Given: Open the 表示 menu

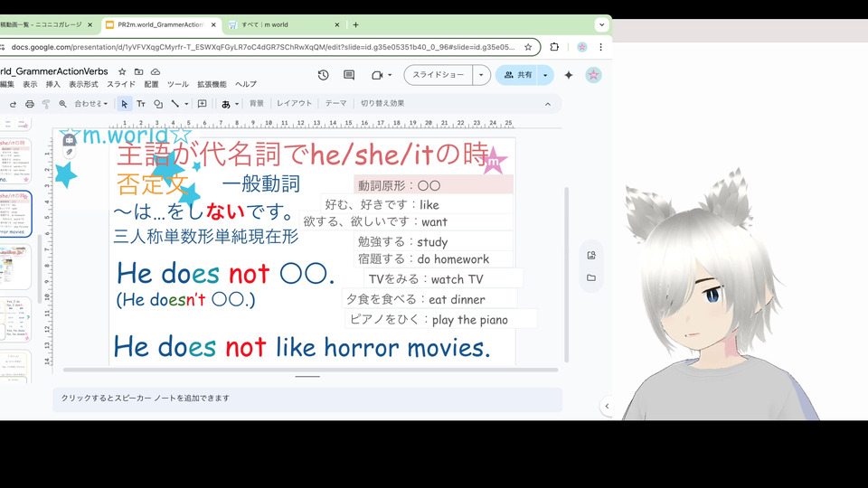Looking at the screenshot, I should pos(30,84).
